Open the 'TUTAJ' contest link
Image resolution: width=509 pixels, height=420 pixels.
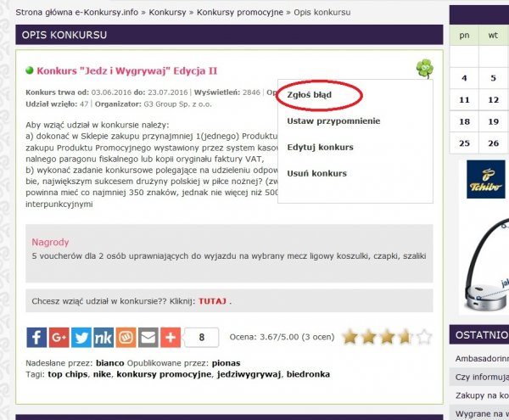[212, 301]
